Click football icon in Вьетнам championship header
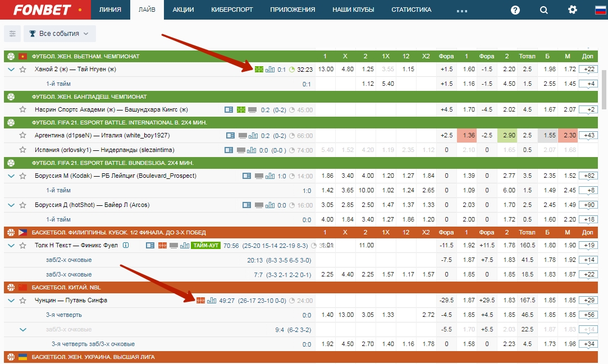This screenshot has width=608, height=364. (11, 56)
